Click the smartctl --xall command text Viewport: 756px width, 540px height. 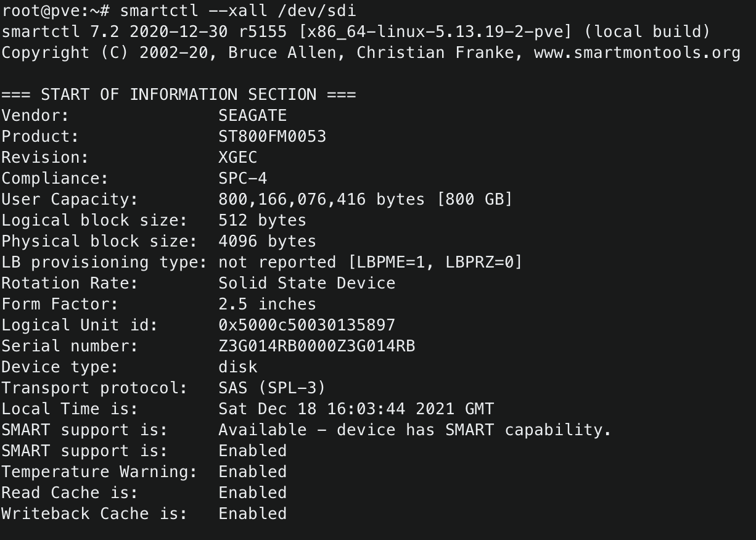(x=193, y=11)
